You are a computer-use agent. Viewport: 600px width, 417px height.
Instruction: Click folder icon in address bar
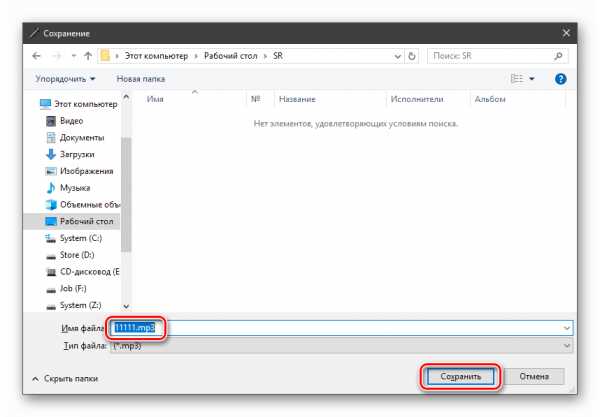click(x=105, y=56)
